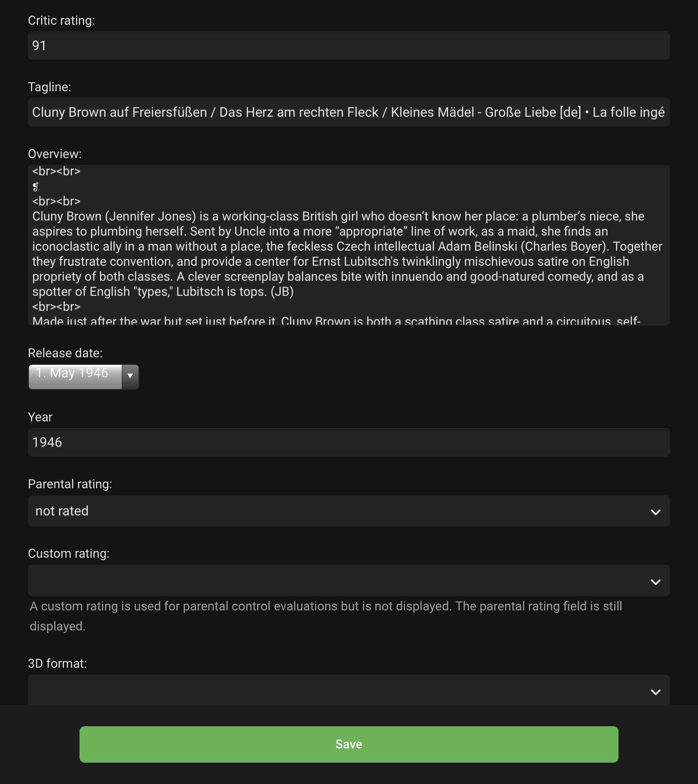Click the chevron icon in Custom rating
This screenshot has height=784, width=698.
point(655,582)
